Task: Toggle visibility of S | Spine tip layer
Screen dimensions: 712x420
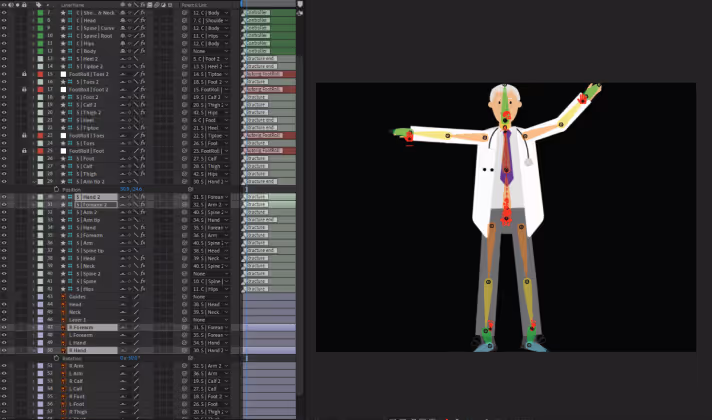Action: [4, 251]
